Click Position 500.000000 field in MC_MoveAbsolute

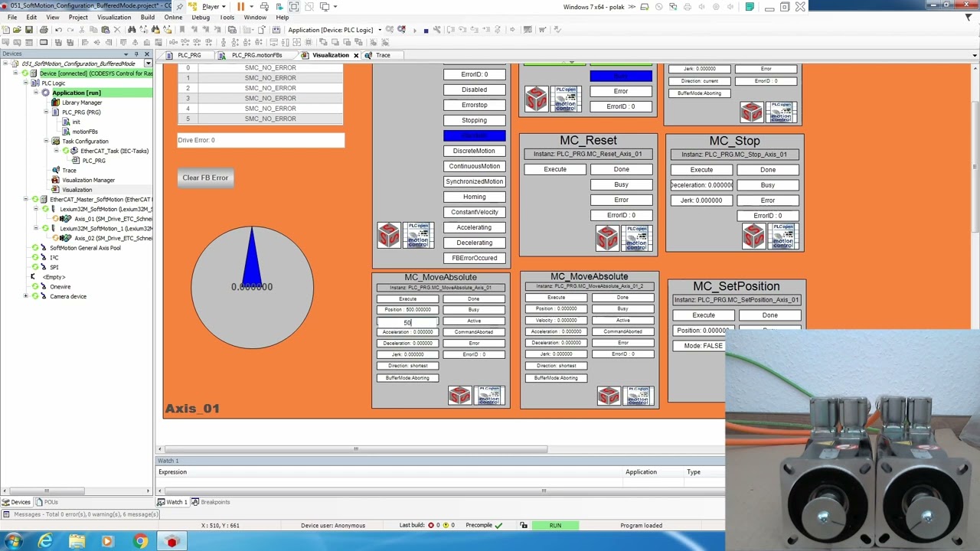coord(407,310)
